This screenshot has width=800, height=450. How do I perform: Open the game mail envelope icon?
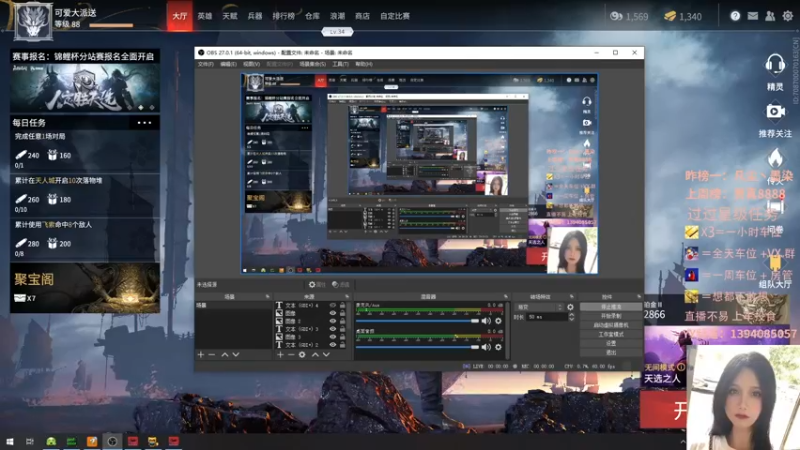[753, 16]
